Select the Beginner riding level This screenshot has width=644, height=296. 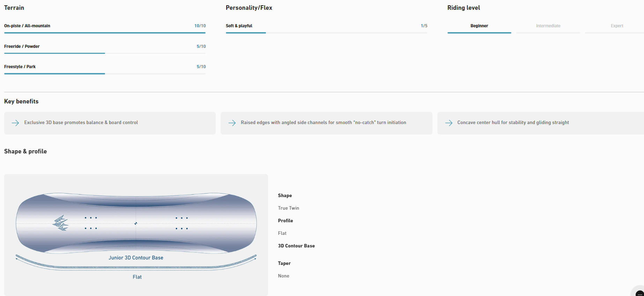tap(479, 26)
